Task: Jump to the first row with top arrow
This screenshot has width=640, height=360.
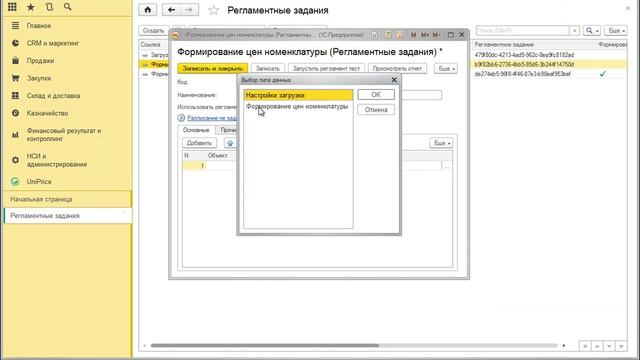Action: pyautogui.click(x=585, y=346)
